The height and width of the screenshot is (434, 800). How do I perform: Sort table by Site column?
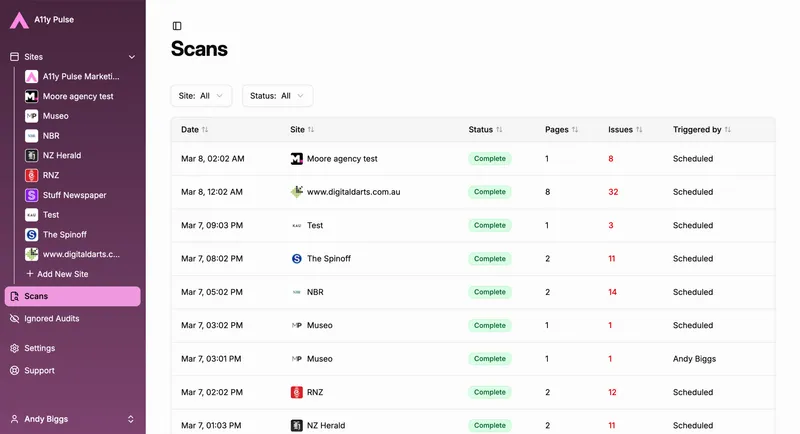(302, 130)
